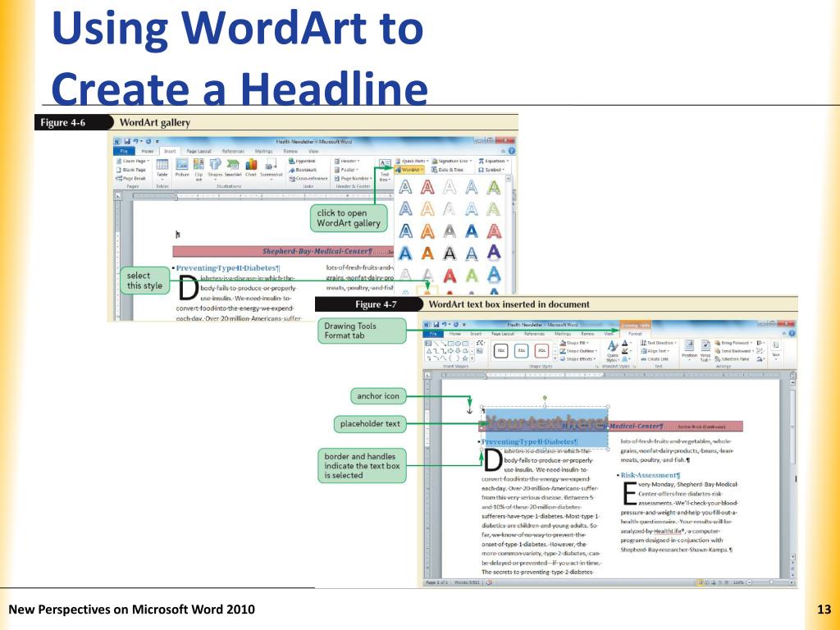Open the Header dropdown
This screenshot has height=630, width=840.
(x=347, y=161)
